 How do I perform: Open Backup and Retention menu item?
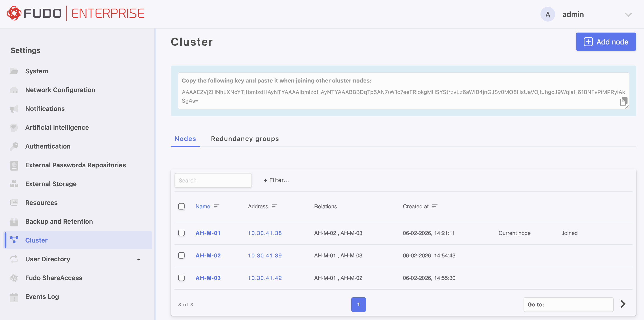click(x=59, y=221)
